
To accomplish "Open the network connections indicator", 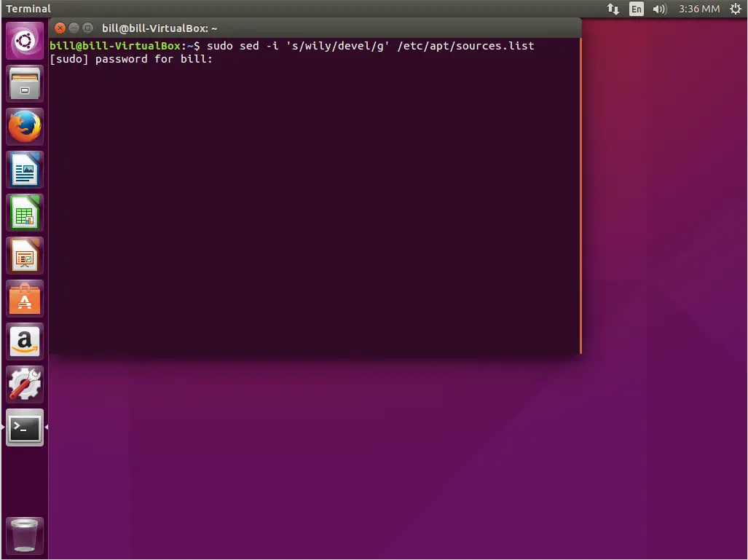I will click(613, 9).
